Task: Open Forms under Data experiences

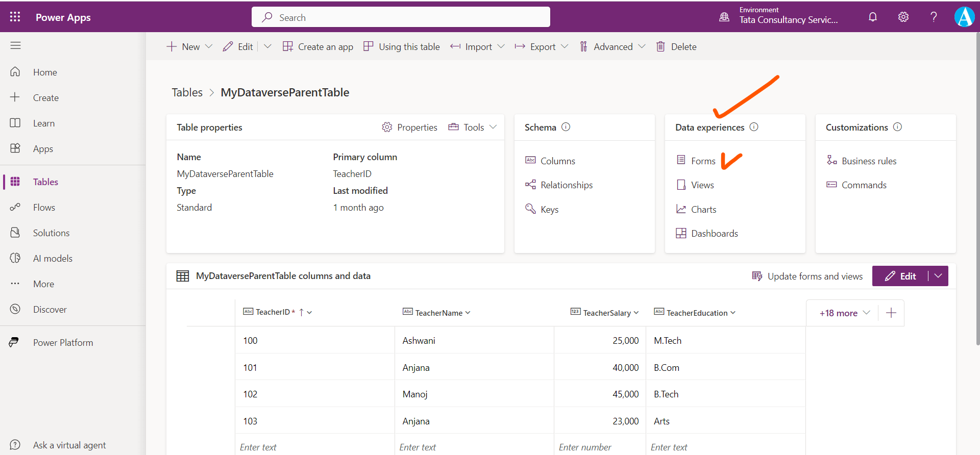Action: point(703,161)
